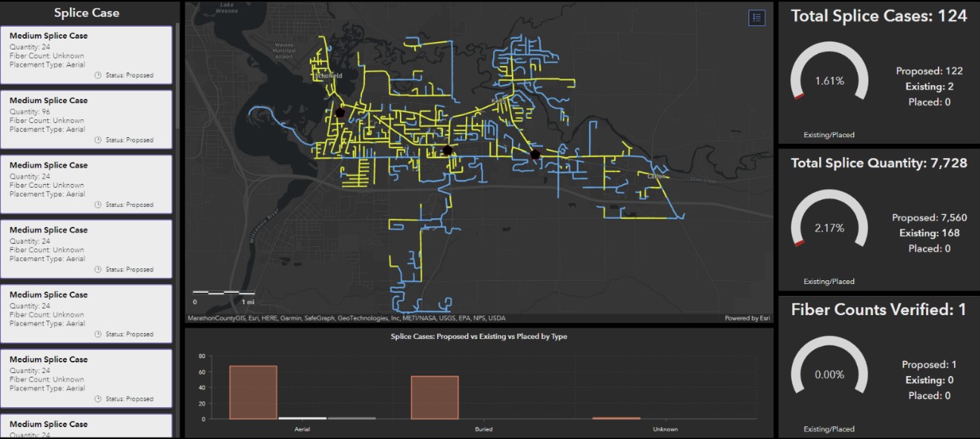Image resolution: width=980 pixels, height=439 pixels.
Task: Click the Quantity: 96 text
Action: click(x=30, y=112)
